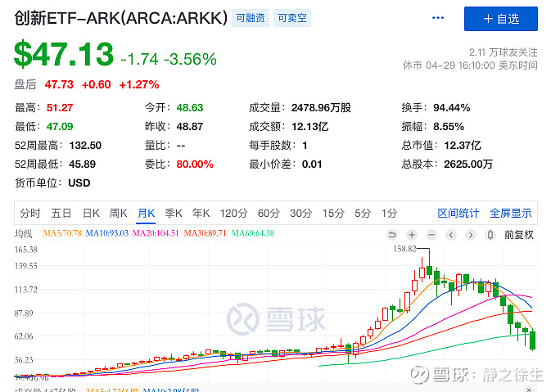Click the MA30:89.71 indicator label
Image resolution: width=560 pixels, height=392 pixels.
(205, 233)
